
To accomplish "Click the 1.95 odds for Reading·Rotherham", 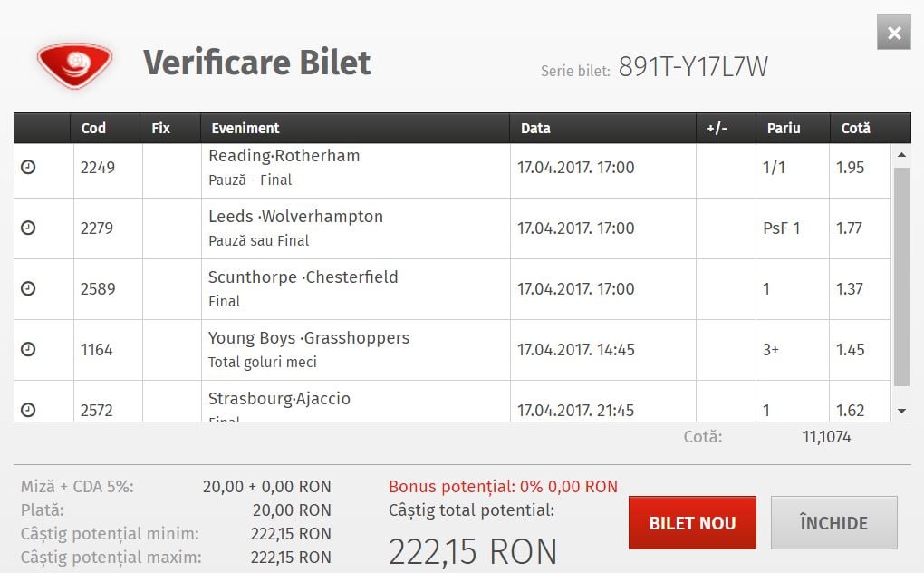I will [x=850, y=168].
